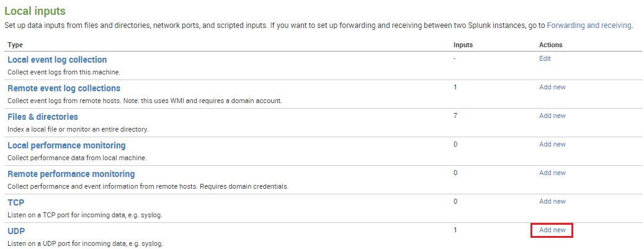Add new Local performance monitoring input
The width and height of the screenshot is (644, 249).
[x=552, y=144]
